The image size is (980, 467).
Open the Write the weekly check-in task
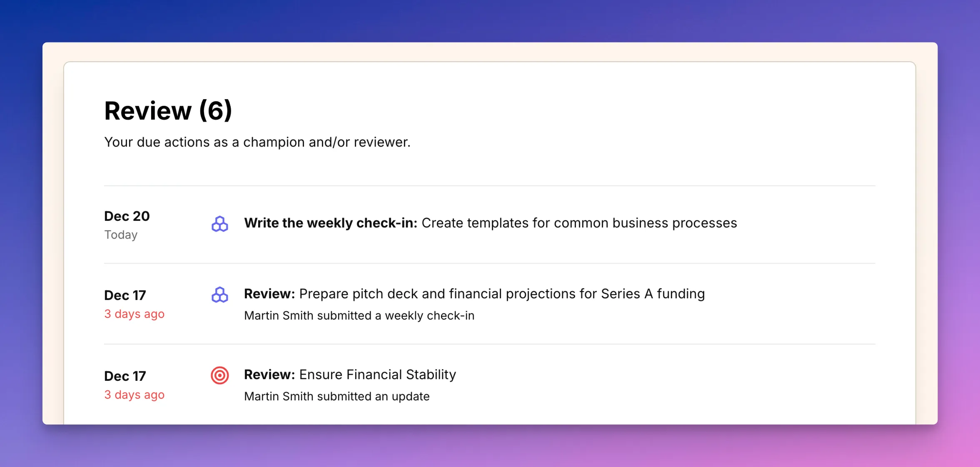pyautogui.click(x=491, y=223)
